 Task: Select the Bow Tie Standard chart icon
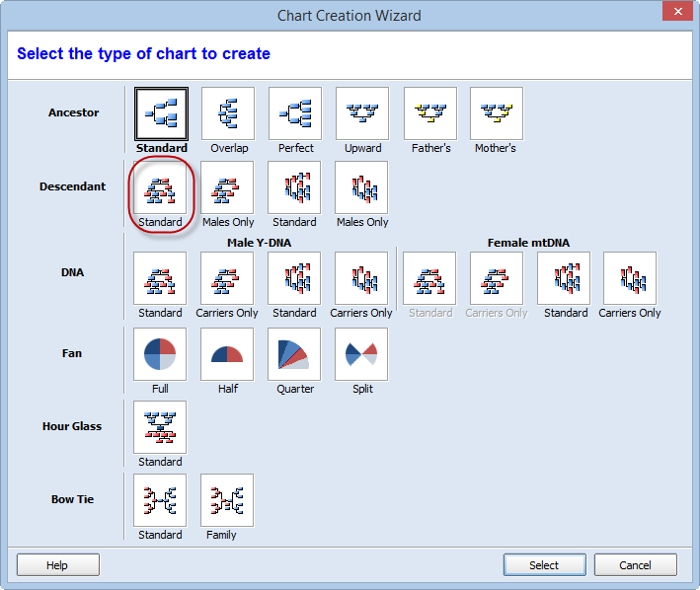tap(160, 500)
